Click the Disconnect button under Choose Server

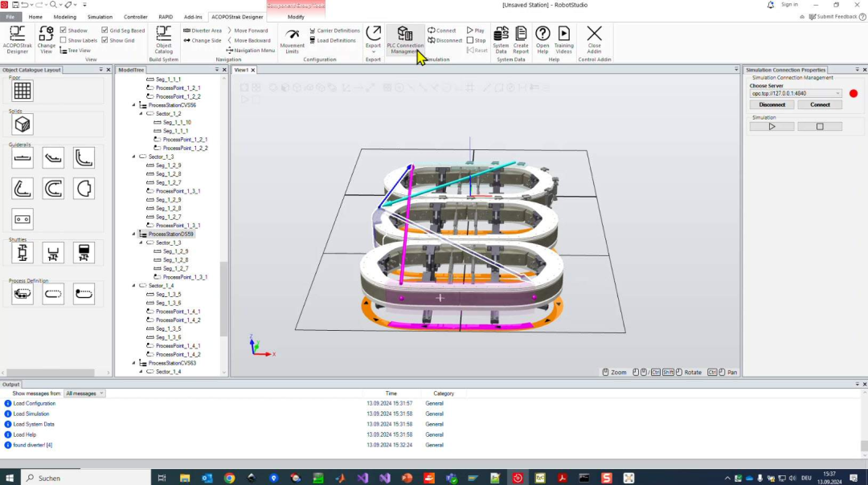click(772, 104)
